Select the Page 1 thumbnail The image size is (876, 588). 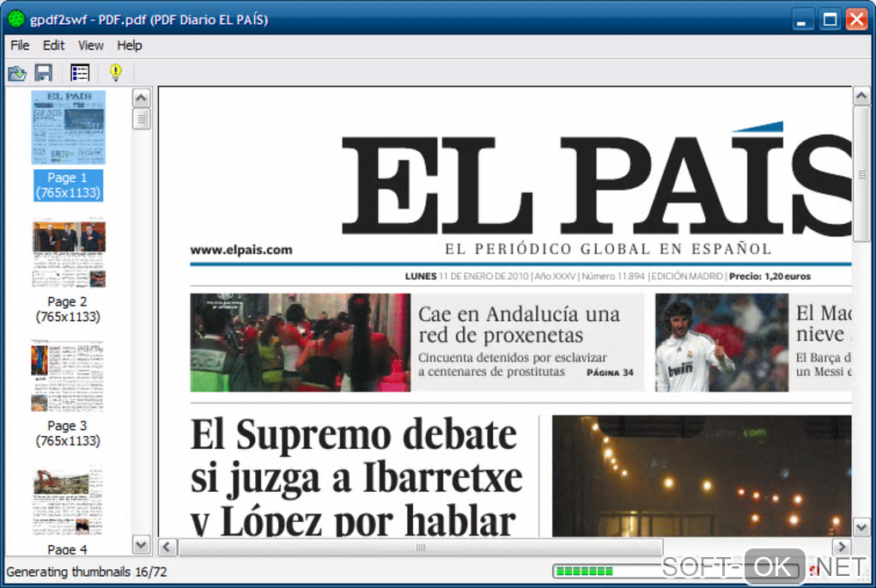click(68, 127)
